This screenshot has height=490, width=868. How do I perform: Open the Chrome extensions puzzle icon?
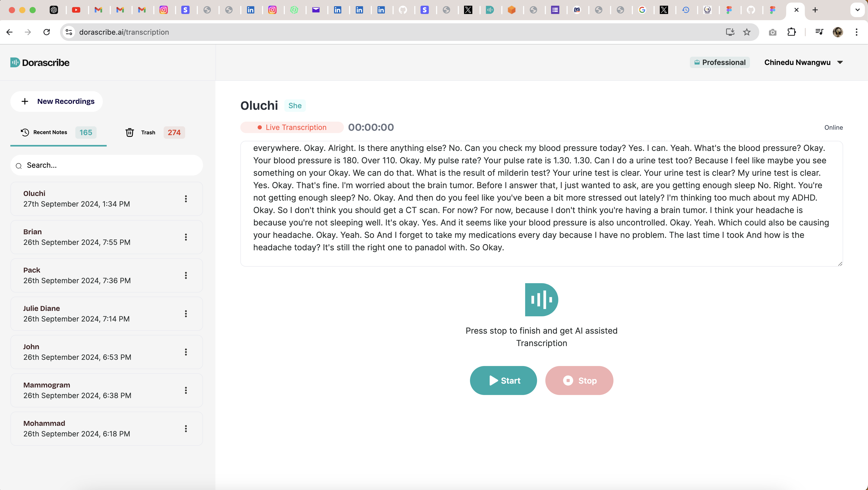pos(792,32)
